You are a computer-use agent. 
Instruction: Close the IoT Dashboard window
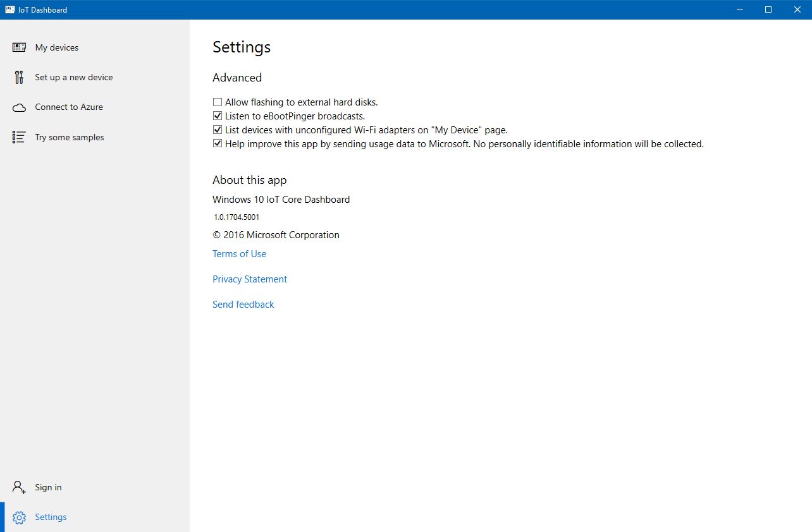click(797, 9)
